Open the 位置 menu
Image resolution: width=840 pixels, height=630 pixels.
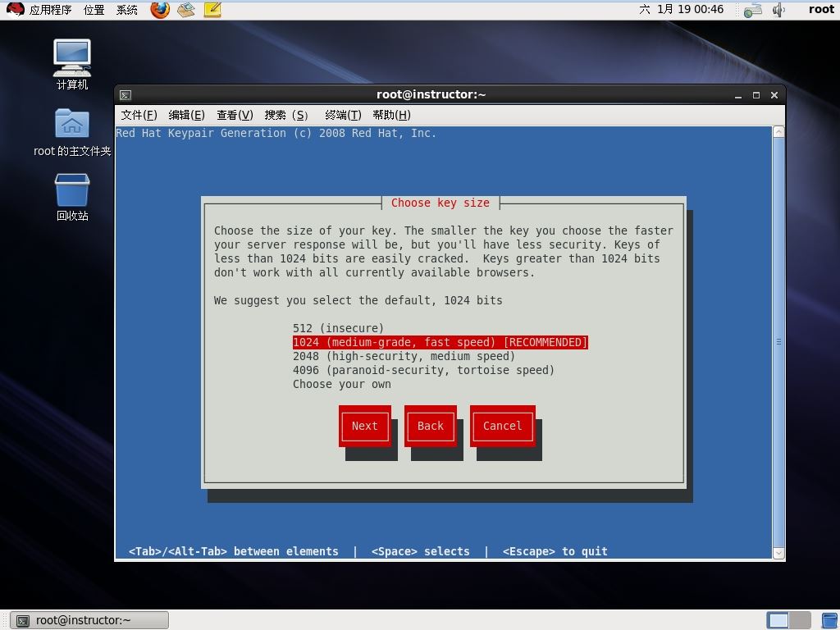click(x=94, y=10)
